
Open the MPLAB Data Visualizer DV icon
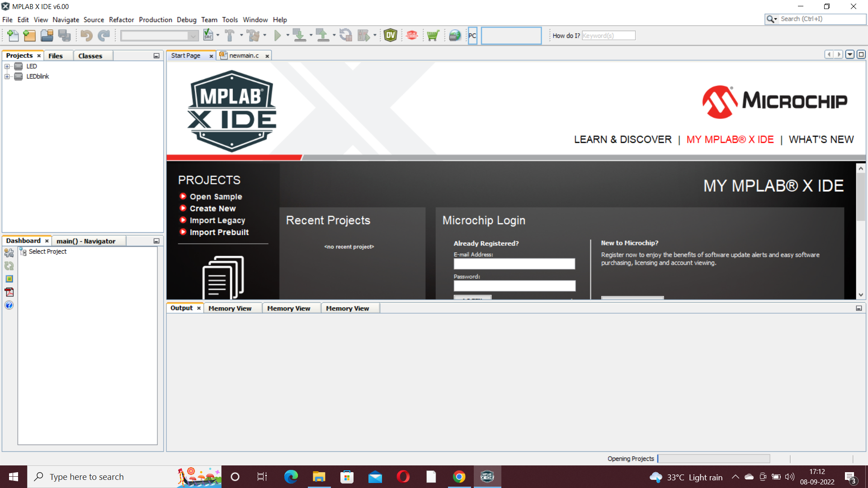pyautogui.click(x=391, y=35)
